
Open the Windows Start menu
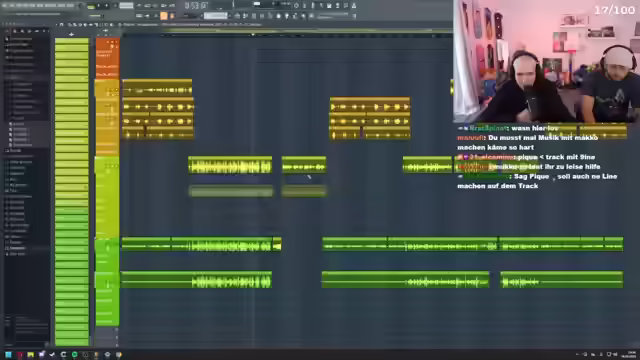click(8, 355)
